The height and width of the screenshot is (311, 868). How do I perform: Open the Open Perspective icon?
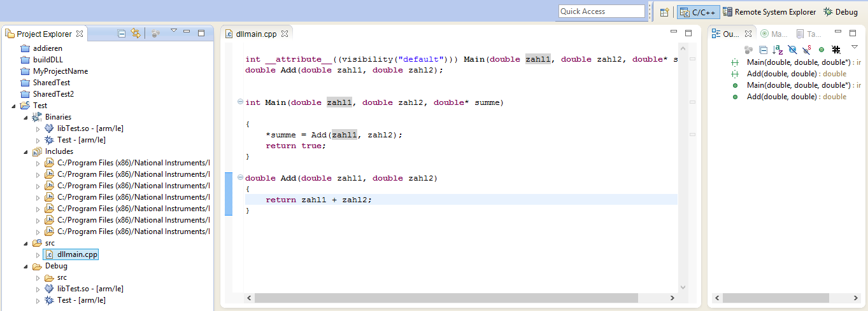pyautogui.click(x=664, y=12)
